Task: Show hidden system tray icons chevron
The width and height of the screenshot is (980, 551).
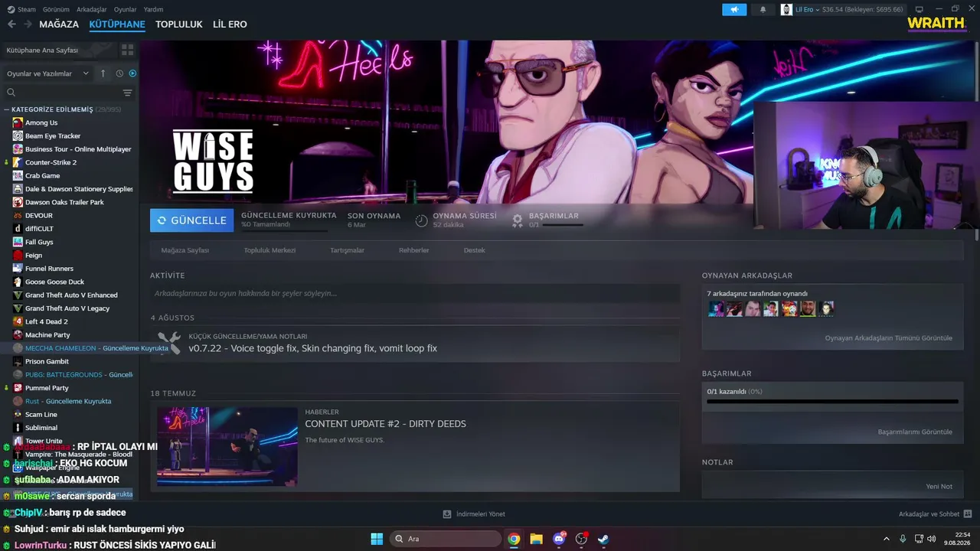Action: pos(887,539)
